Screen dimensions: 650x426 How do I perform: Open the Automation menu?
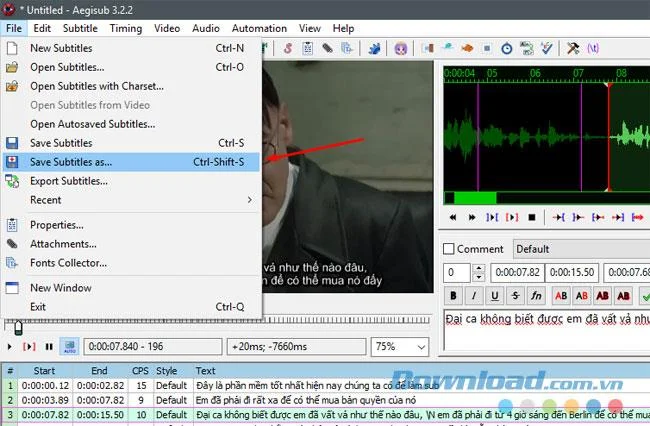259,28
